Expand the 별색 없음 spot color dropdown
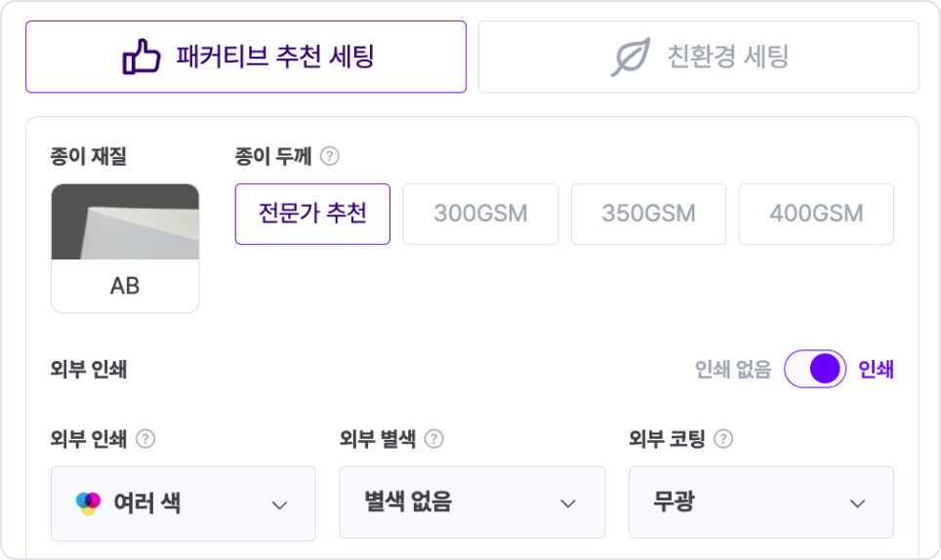This screenshot has height=560, width=941. tap(472, 503)
